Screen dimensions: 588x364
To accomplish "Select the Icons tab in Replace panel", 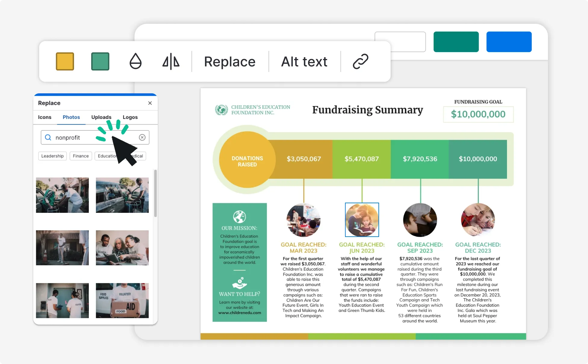I will [45, 117].
